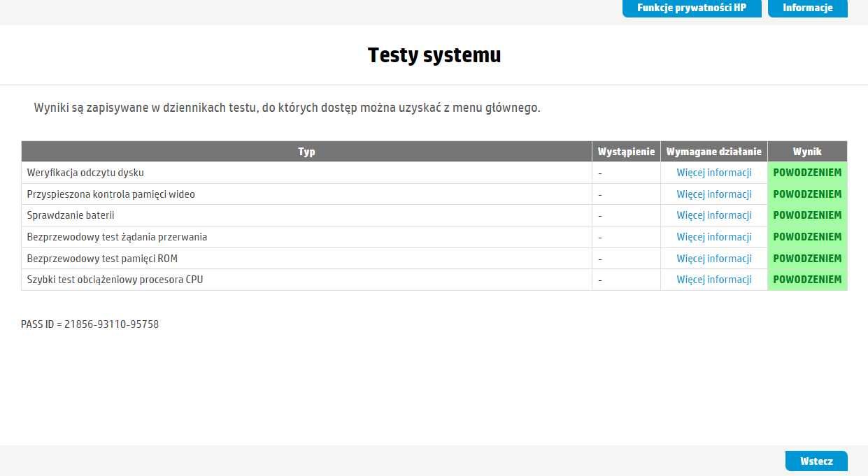Open Więcej informacji for Weryfikacja odczytu dysku
This screenshot has width=868, height=476.
(714, 173)
